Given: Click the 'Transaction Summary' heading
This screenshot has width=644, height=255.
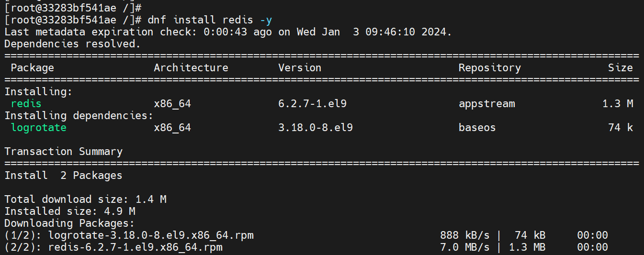Looking at the screenshot, I should pos(63,152).
